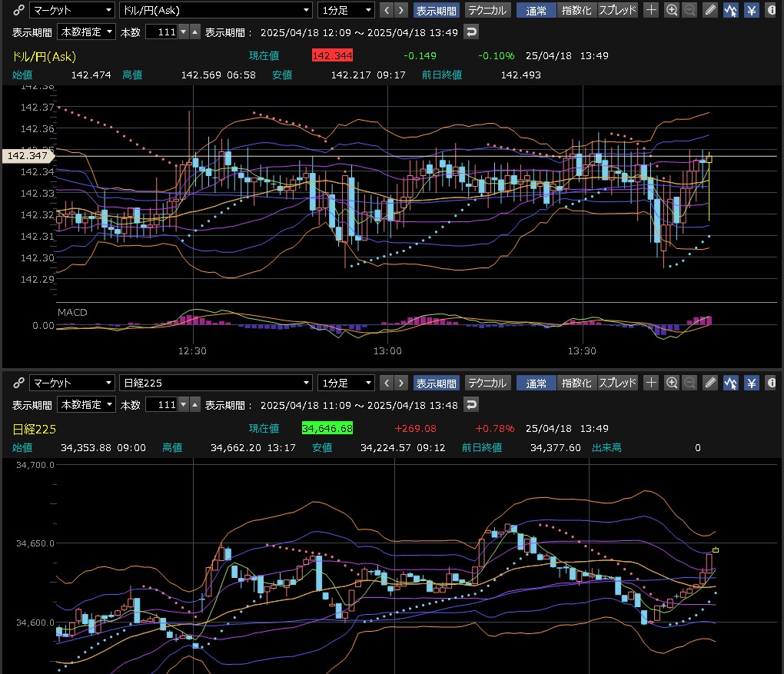The width and height of the screenshot is (784, 674).
Task: Click the ドル/円(Ask) yellow title text
Action: [x=44, y=57]
